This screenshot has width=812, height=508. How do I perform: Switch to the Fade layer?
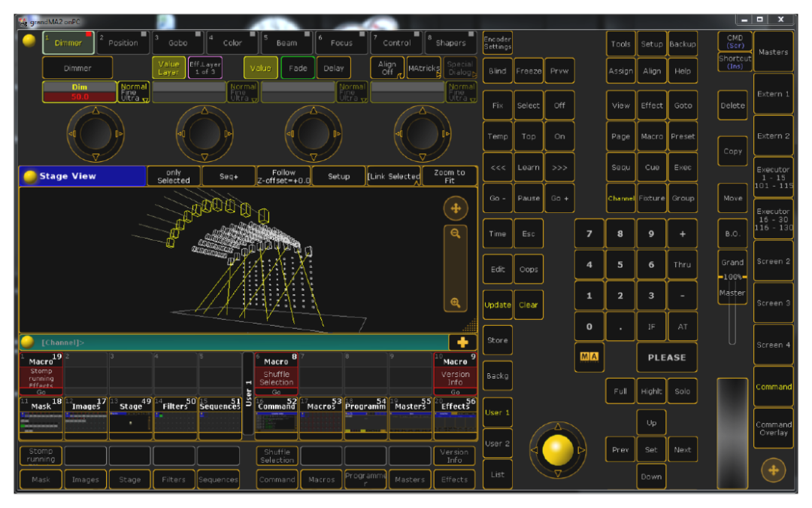pyautogui.click(x=298, y=68)
